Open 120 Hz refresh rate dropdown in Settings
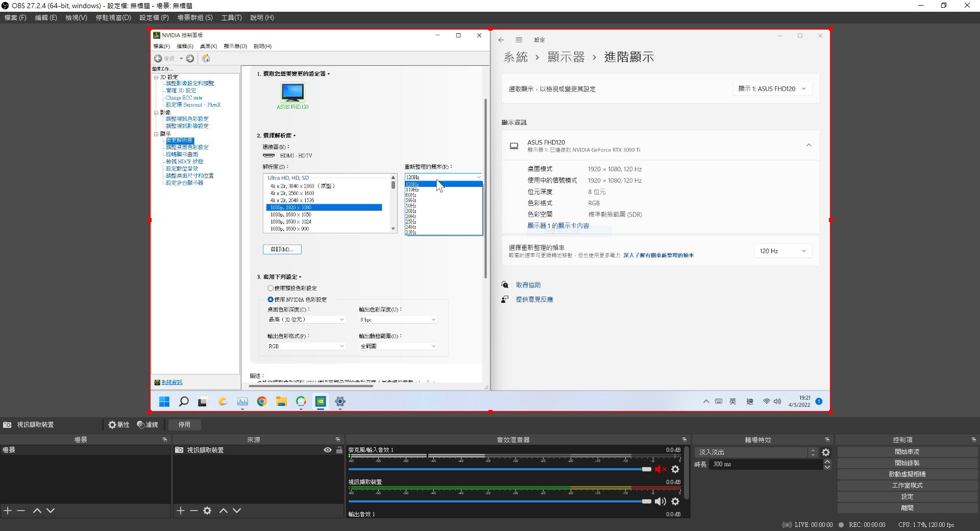This screenshot has height=531, width=980. tap(783, 251)
